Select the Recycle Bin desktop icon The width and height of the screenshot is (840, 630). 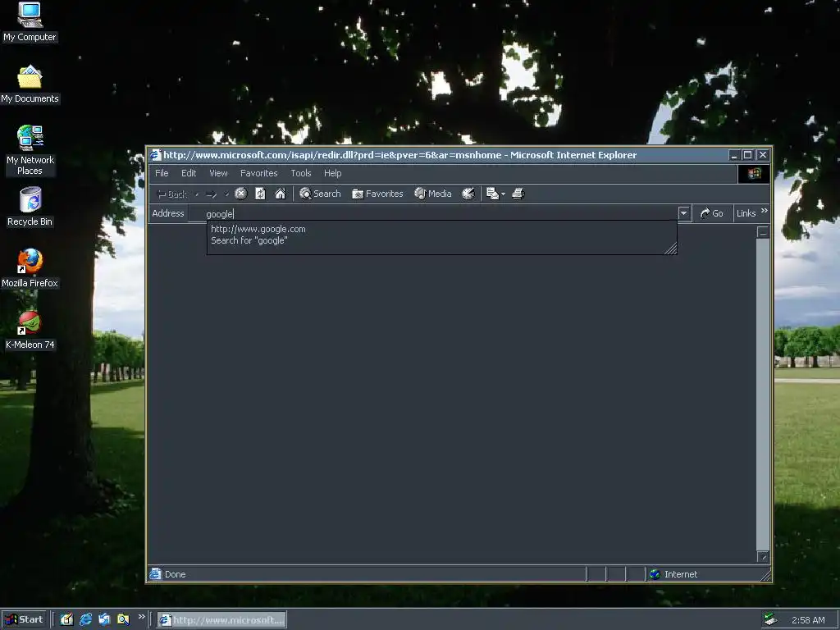(30, 206)
